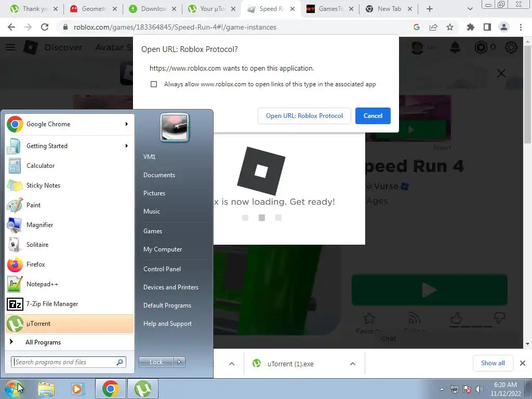Open Calculator in the Start menu
Viewport: 532px width, 399px height.
click(69, 166)
